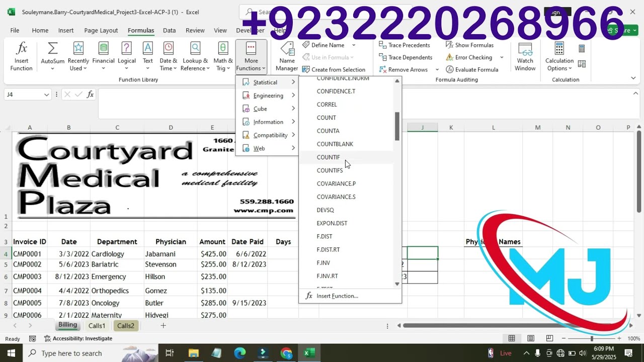Open the Logical functions library
Viewport: 644px width, 362px height.
pos(126,56)
